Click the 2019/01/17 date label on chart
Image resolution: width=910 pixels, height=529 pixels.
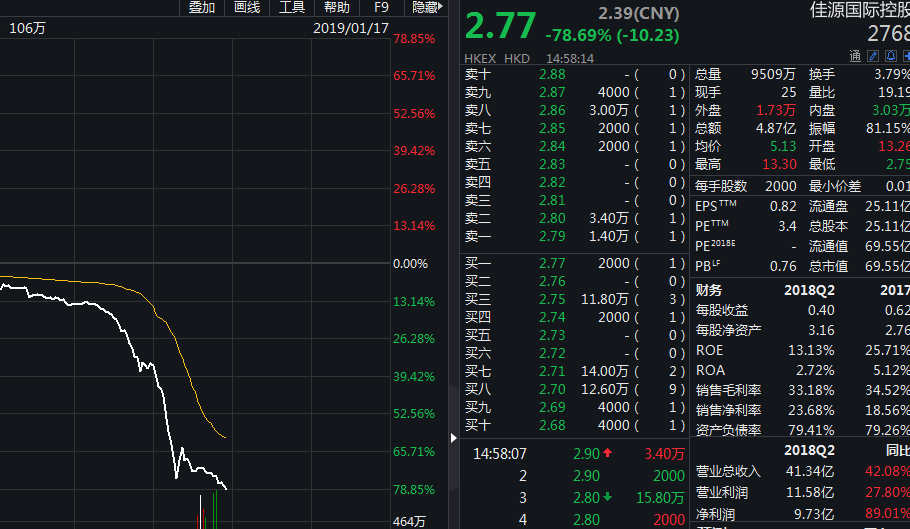[x=350, y=28]
